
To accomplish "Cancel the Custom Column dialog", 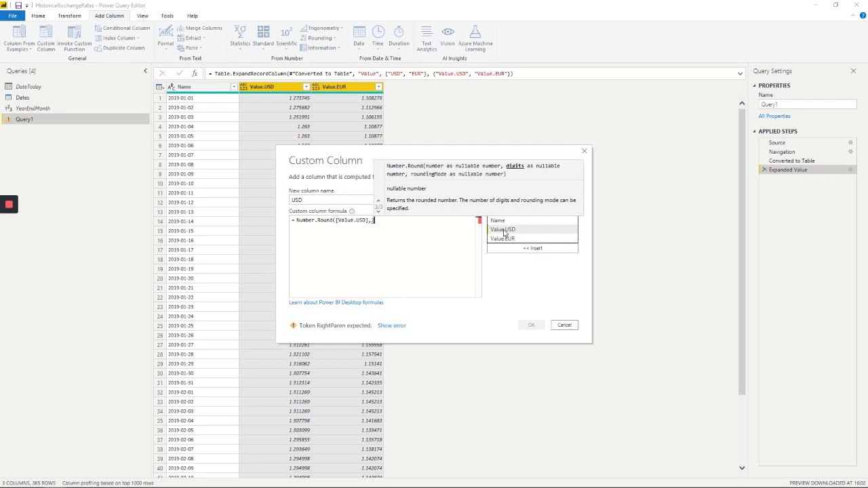I will tap(564, 325).
